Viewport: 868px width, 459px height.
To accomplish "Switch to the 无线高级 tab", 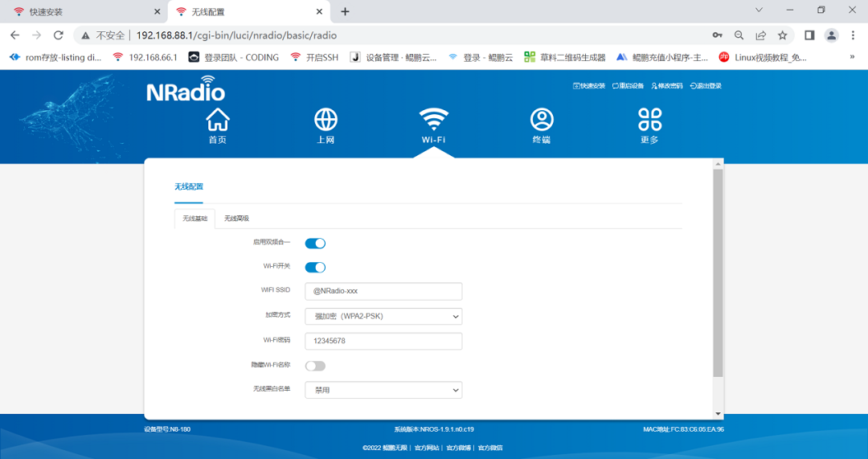I will 236,219.
